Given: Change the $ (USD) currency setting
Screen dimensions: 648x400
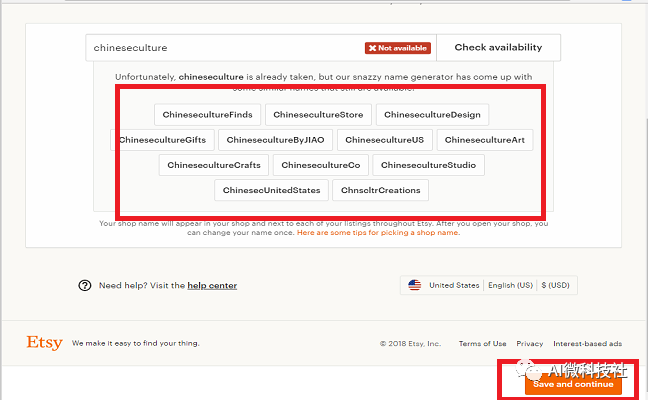Looking at the screenshot, I should [x=555, y=285].
